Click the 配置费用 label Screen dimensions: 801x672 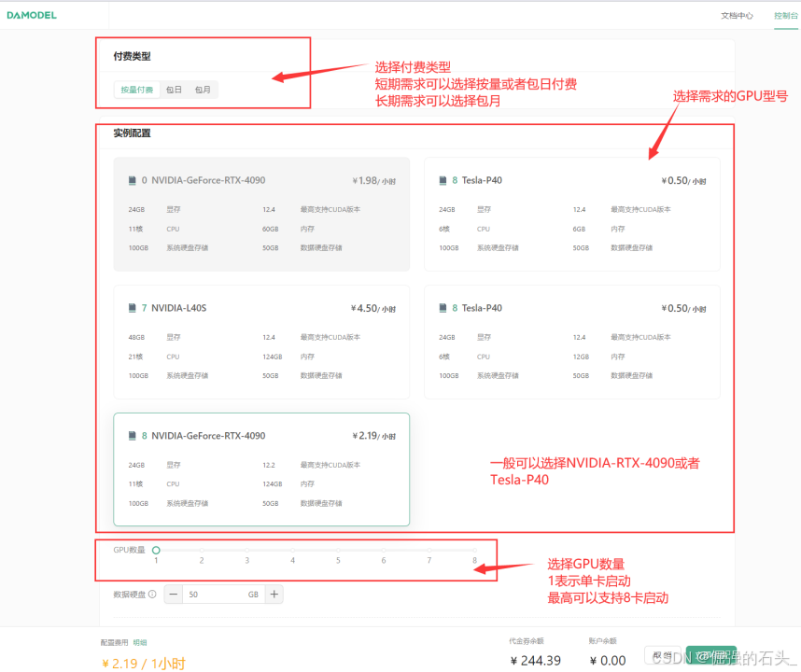point(115,642)
